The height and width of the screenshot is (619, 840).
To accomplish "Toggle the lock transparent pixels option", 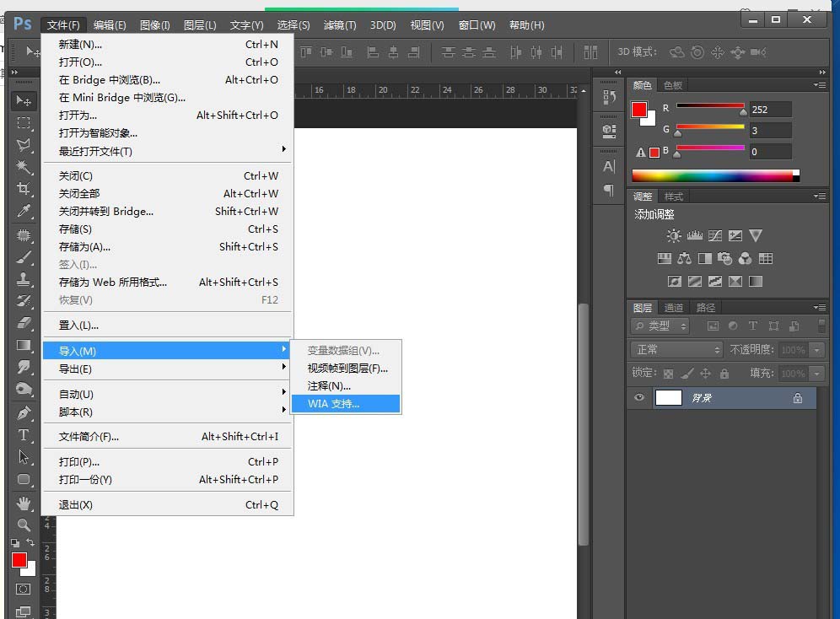I will click(668, 374).
